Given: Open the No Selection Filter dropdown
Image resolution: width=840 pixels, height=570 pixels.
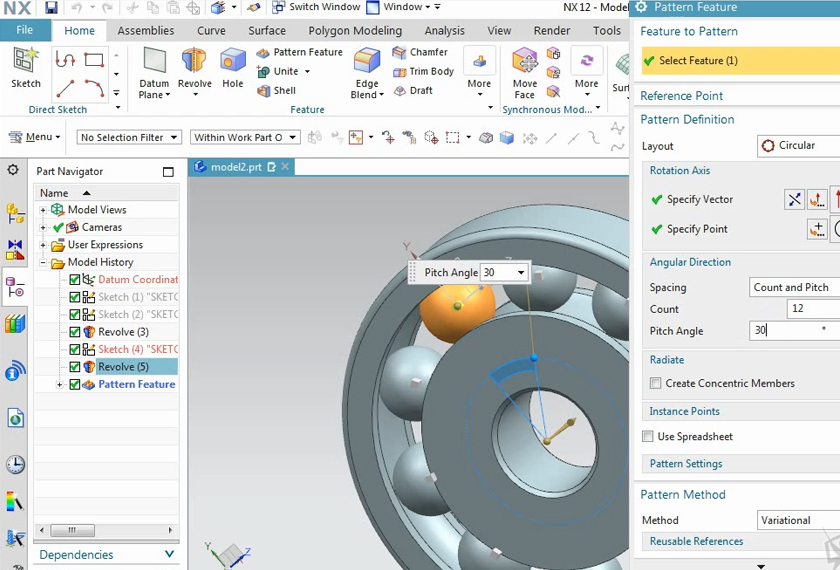Looking at the screenshot, I should (129, 137).
